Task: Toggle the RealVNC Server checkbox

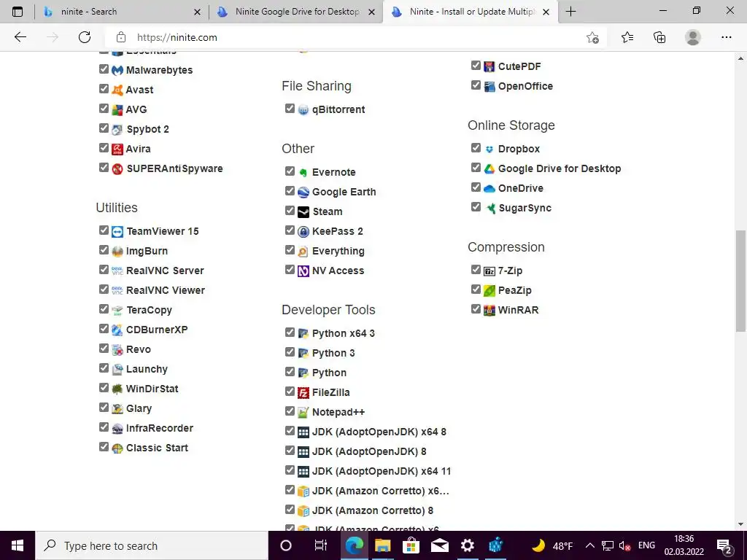Action: [x=104, y=270]
